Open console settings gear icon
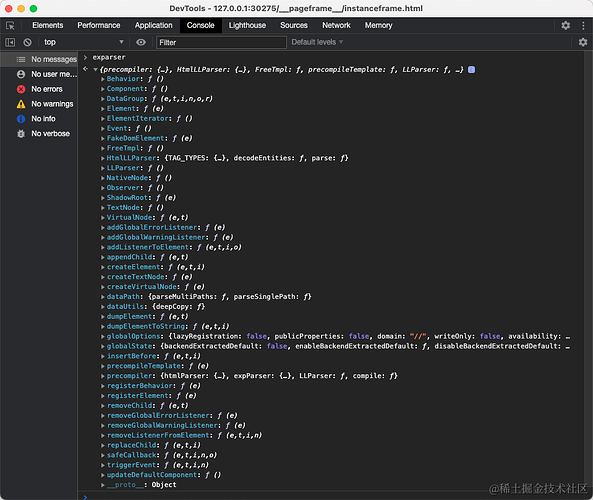 [583, 42]
